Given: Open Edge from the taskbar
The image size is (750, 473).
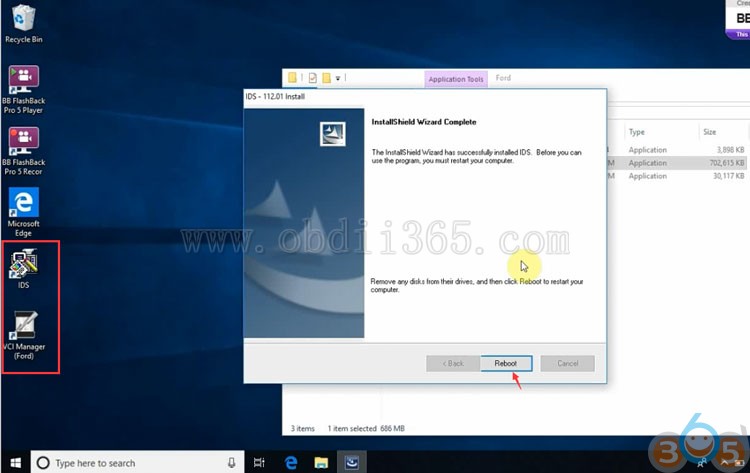Looking at the screenshot, I should tap(291, 462).
